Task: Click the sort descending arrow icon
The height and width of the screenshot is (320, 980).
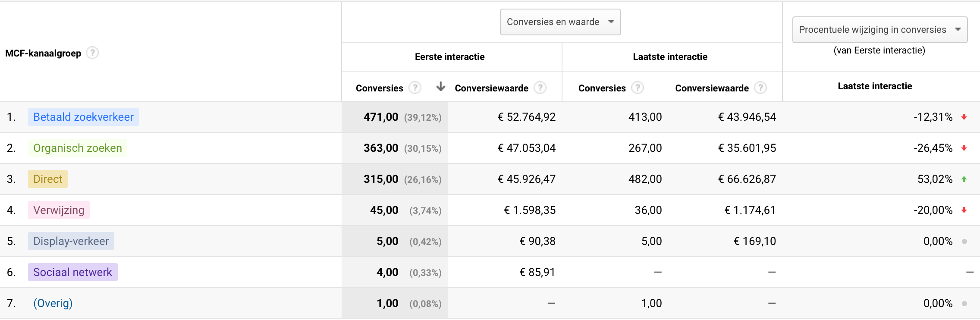Action: click(x=440, y=87)
